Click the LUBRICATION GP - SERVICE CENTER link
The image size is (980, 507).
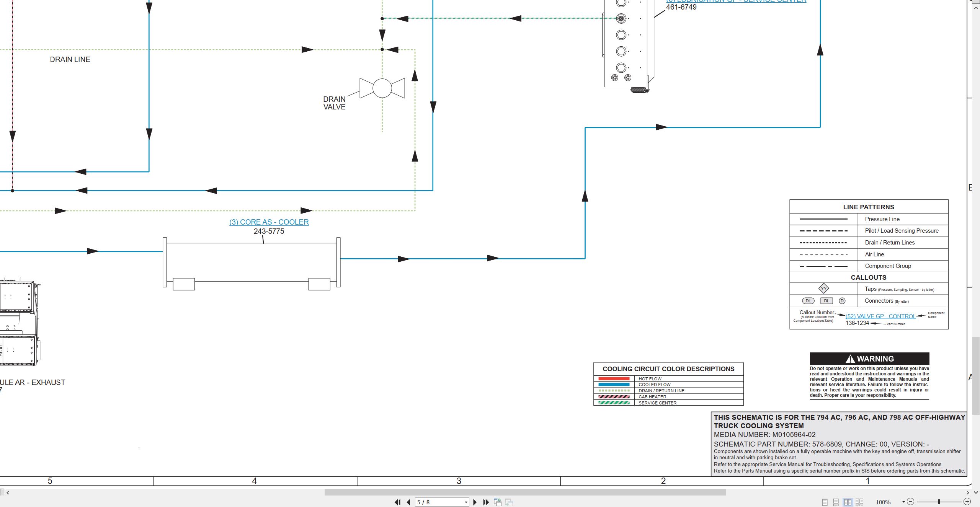[736, 1]
